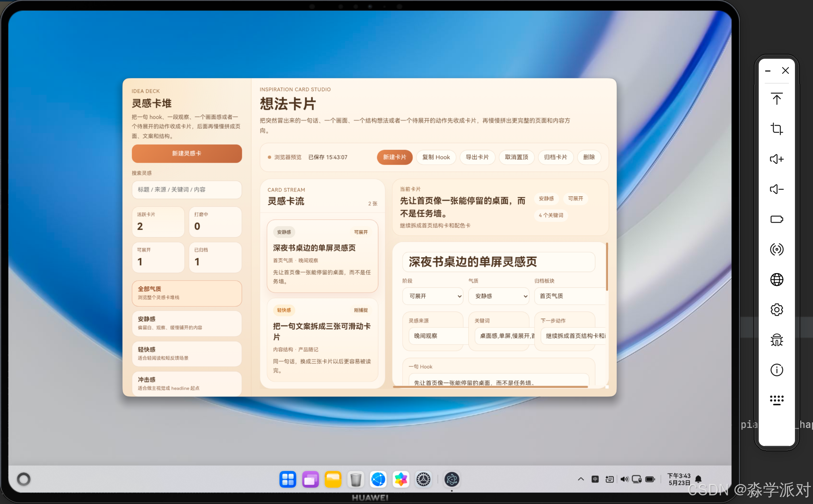Click the 已保存 15:43:07 status text
813x504 pixels.
click(x=328, y=157)
